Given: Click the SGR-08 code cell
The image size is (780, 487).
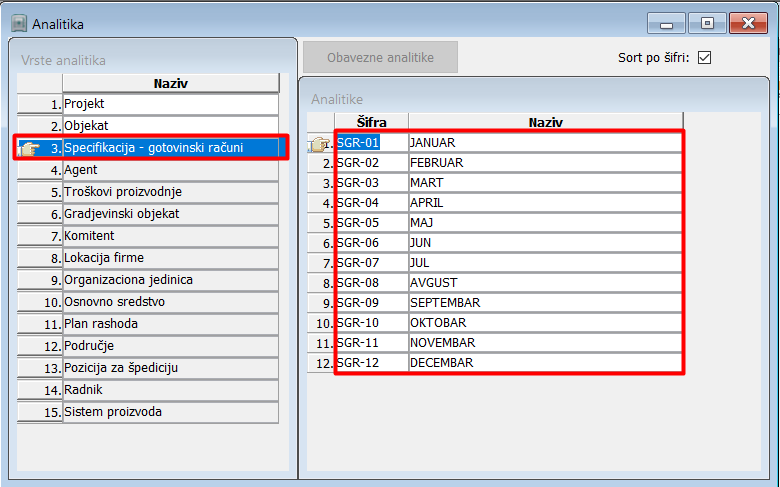Looking at the screenshot, I should coord(372,283).
